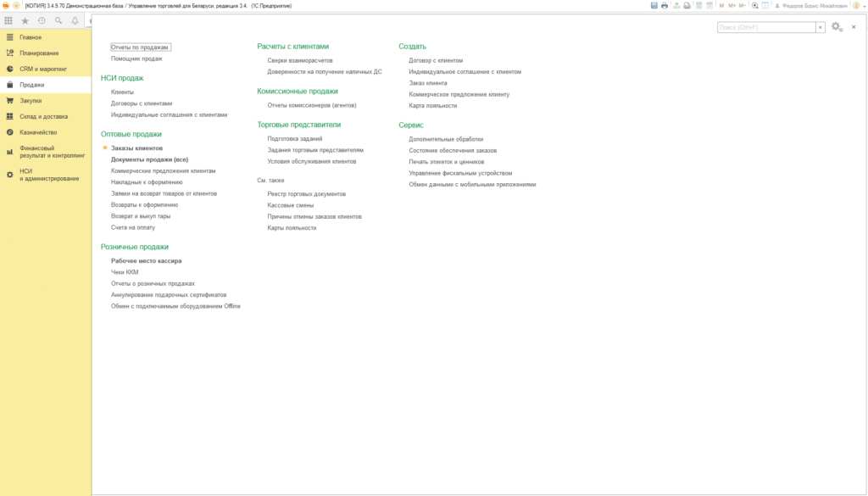This screenshot has height=496, width=868.
Task: Open the navigation settings gear icon
Action: click(837, 26)
